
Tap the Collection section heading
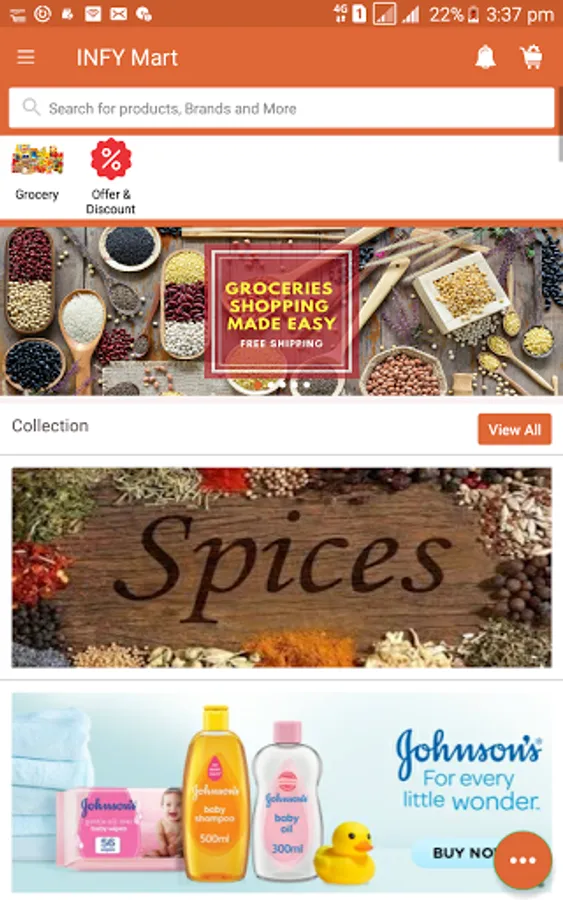click(50, 426)
